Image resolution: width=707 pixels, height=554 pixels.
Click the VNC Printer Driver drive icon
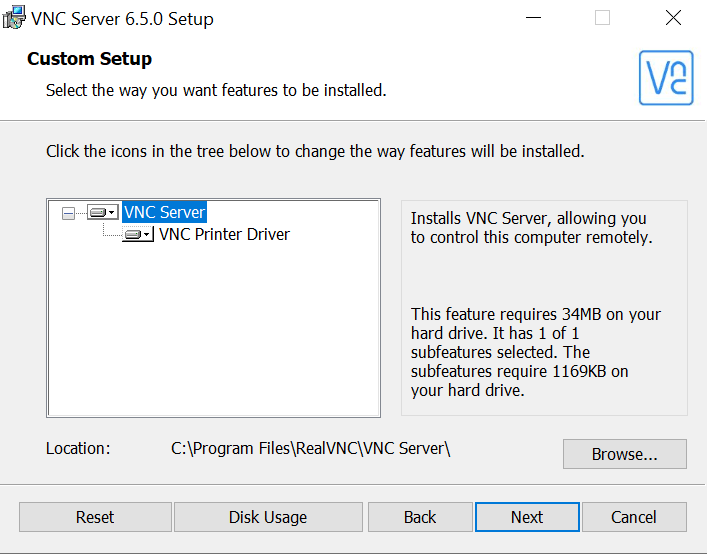(133, 234)
